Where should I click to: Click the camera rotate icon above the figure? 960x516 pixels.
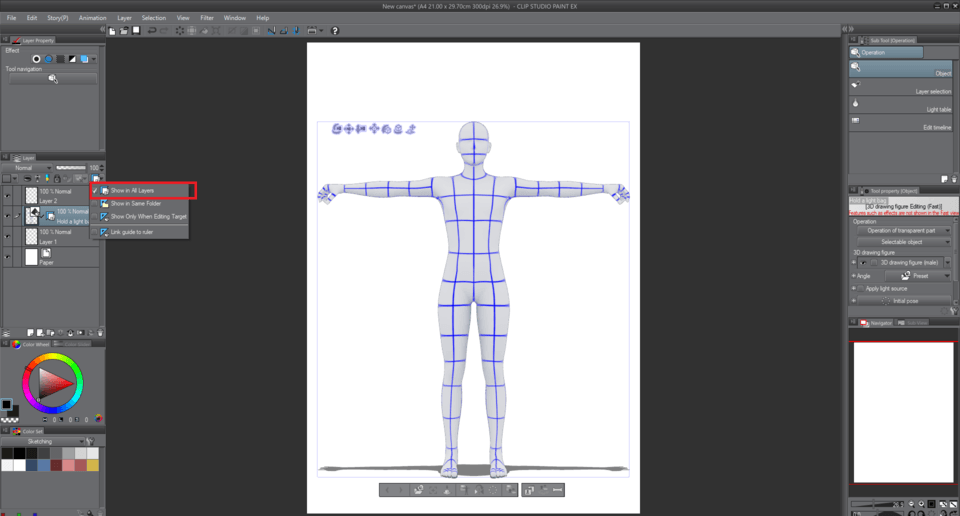tap(336, 129)
